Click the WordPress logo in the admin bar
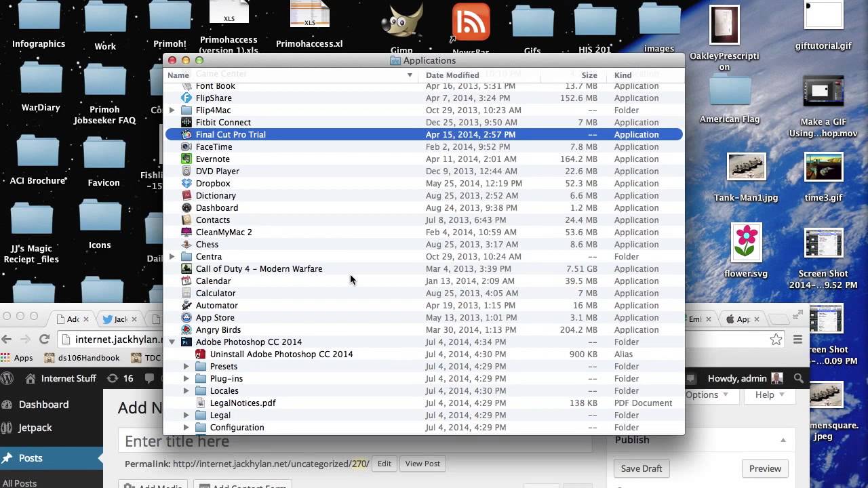This screenshot has width=868, height=488. (7, 378)
